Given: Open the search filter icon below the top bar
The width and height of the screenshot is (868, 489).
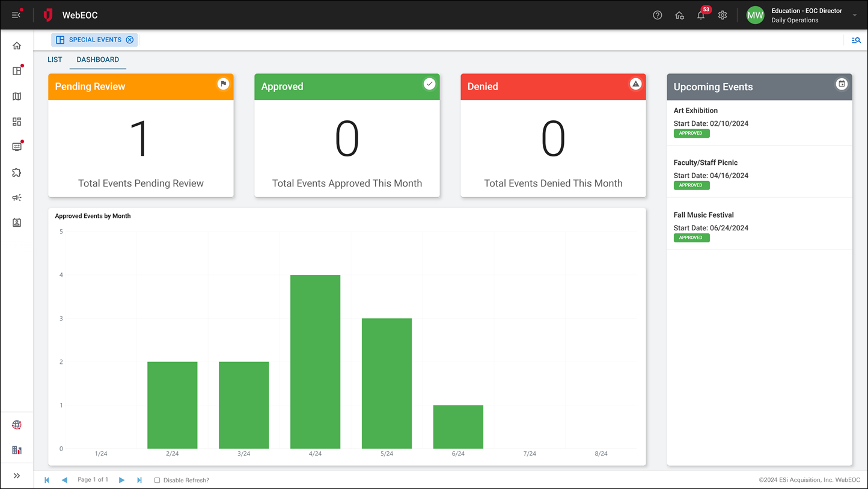Looking at the screenshot, I should pyautogui.click(x=856, y=40).
